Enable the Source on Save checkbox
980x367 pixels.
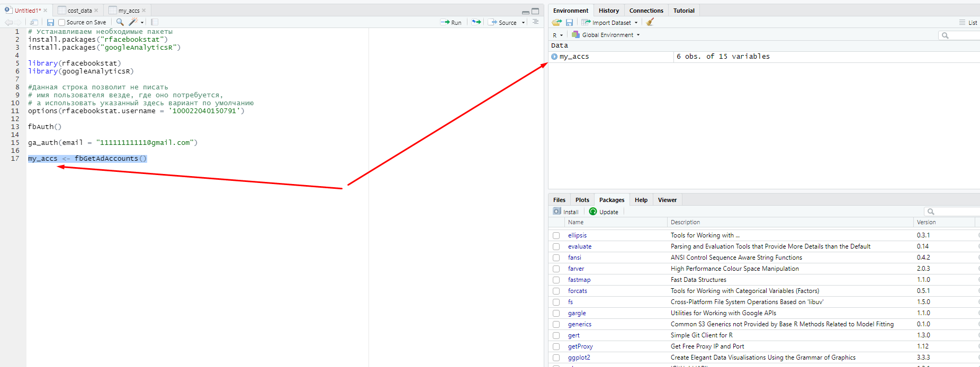(62, 22)
